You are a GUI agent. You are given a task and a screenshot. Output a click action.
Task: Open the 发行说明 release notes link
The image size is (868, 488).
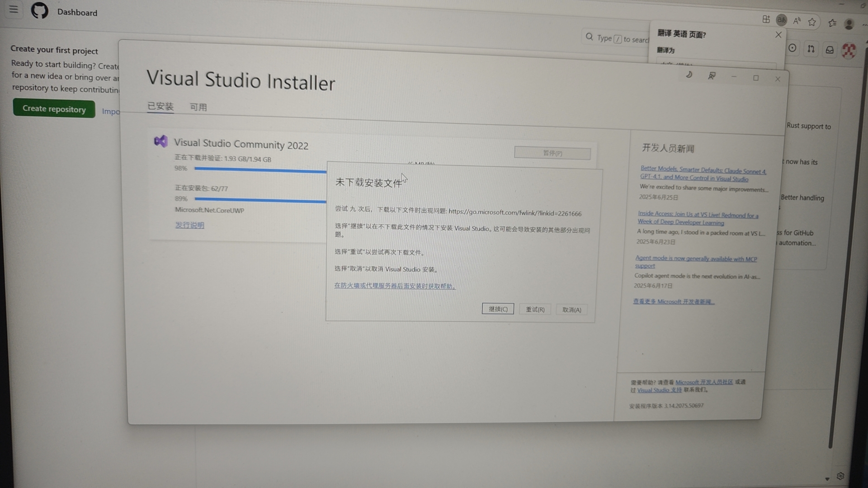pos(189,225)
